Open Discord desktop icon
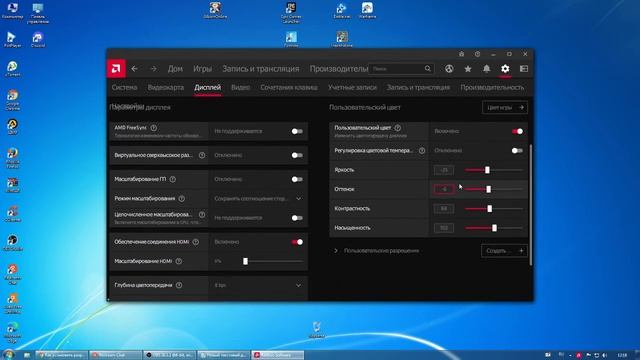Screen dimensions: 640x360 click(x=38, y=40)
